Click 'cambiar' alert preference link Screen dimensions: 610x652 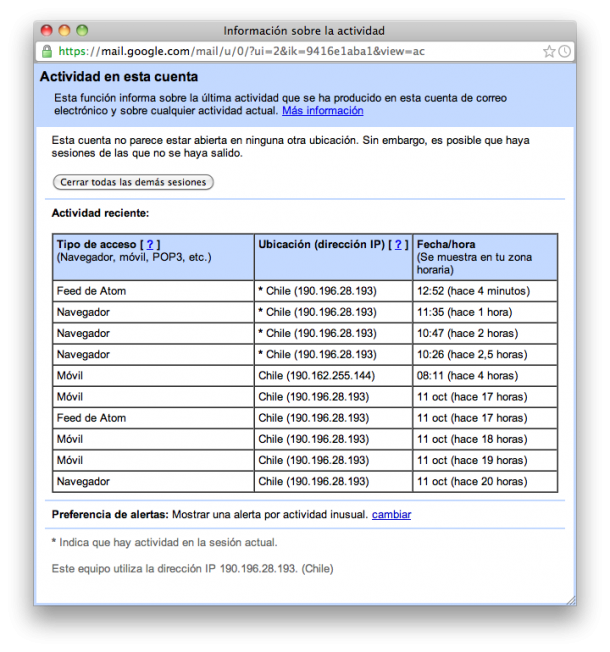click(x=391, y=515)
